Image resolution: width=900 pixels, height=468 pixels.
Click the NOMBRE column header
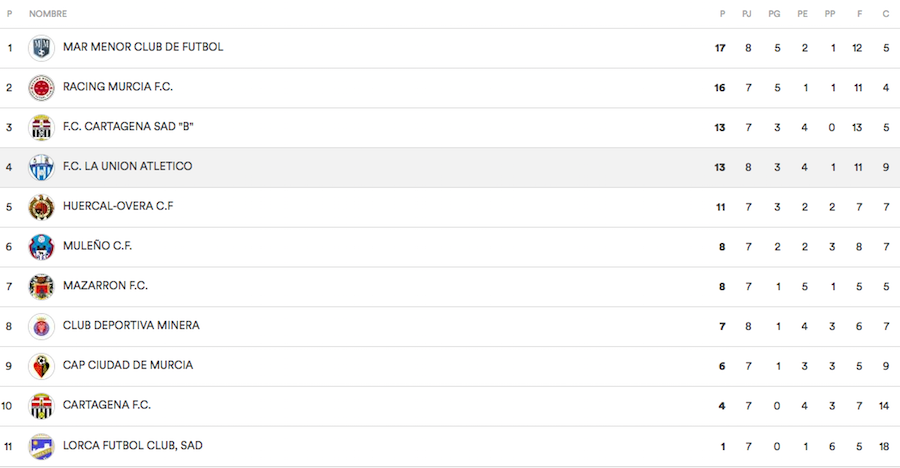pos(46,13)
